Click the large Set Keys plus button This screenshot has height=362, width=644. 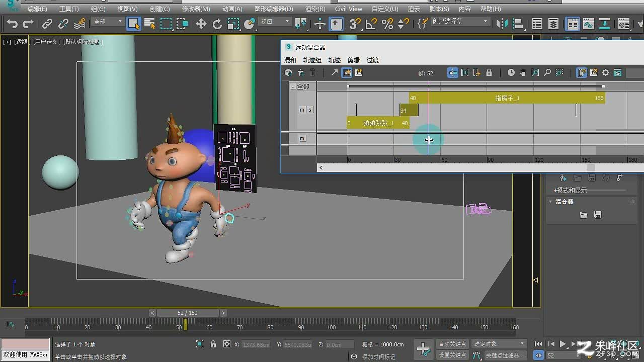423,349
